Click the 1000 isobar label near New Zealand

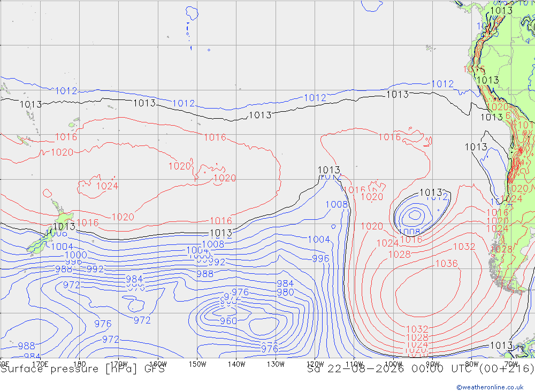click(76, 255)
